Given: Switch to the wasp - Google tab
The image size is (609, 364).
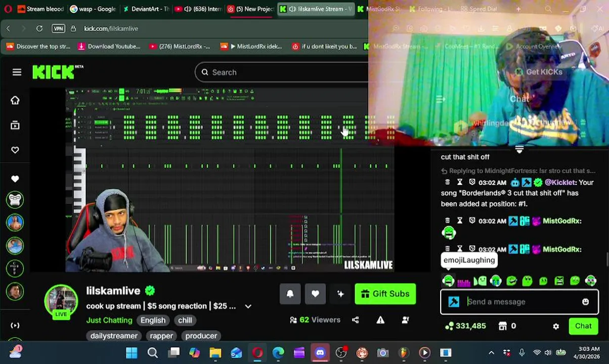Looking at the screenshot, I should tap(93, 9).
